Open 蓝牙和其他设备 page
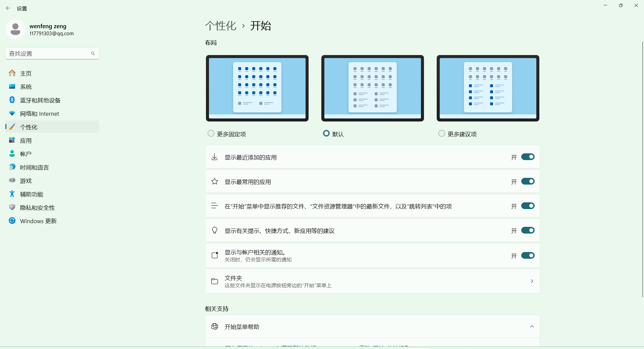Viewport: 644px width, 349px height. click(52, 100)
